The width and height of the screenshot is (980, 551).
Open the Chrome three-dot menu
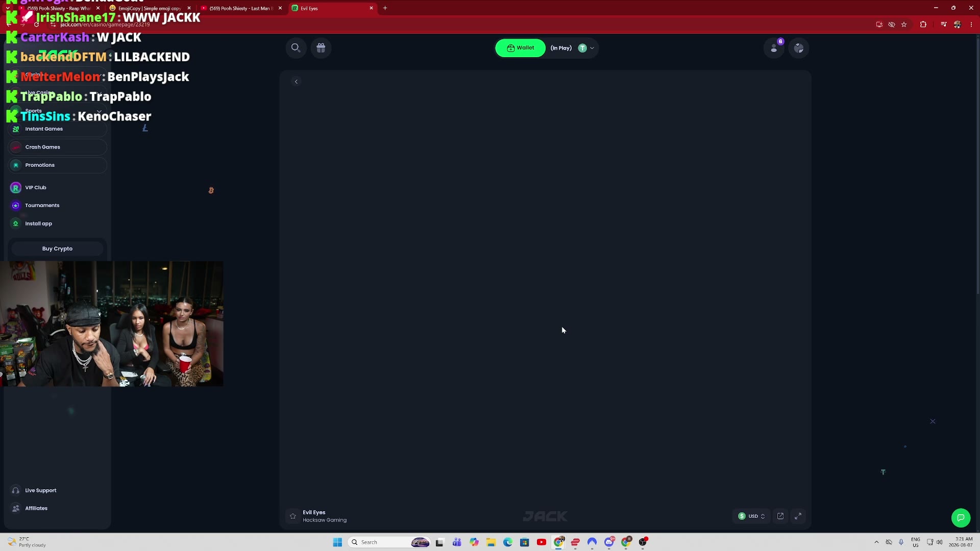tap(971, 24)
